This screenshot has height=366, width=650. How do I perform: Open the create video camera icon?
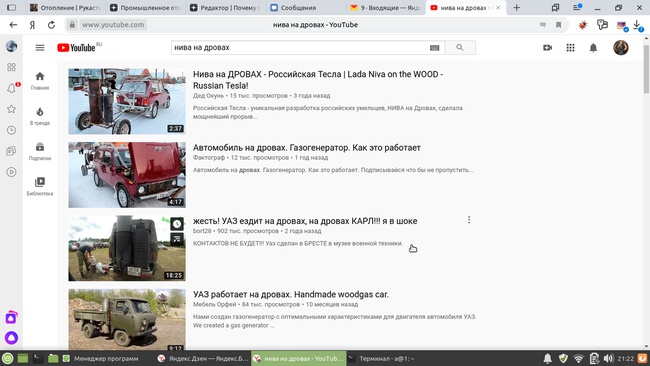tap(548, 48)
